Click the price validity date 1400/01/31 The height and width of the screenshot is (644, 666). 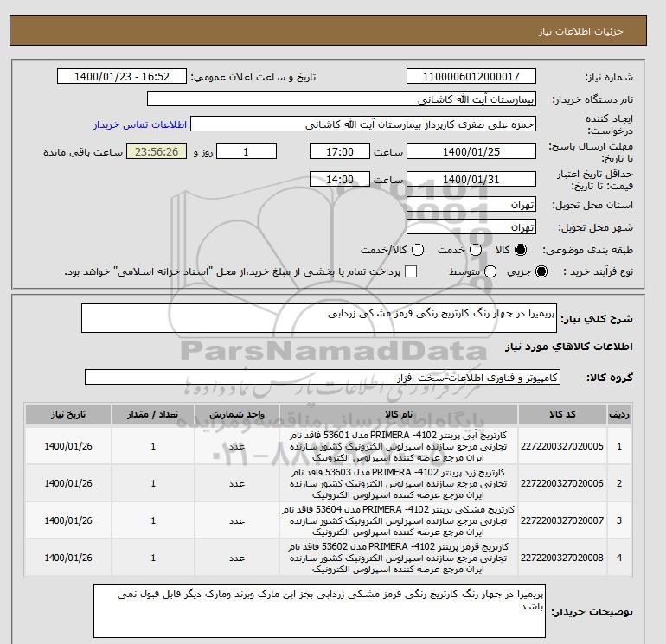pos(471,180)
